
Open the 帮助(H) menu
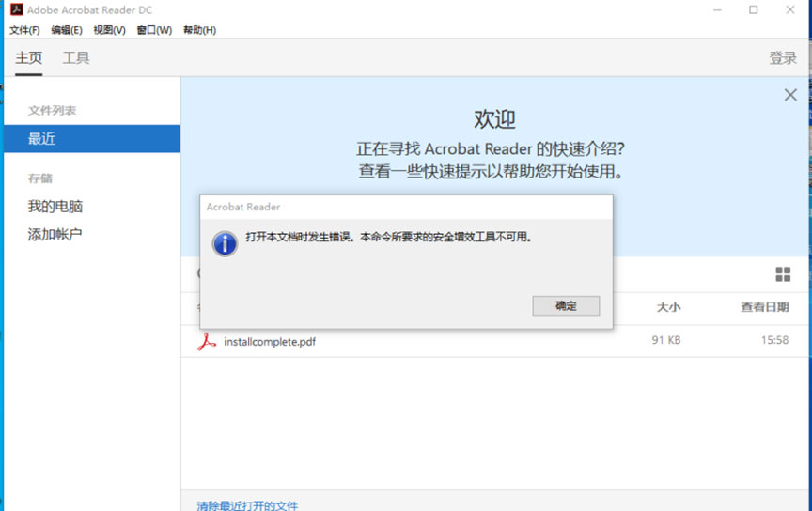click(199, 30)
